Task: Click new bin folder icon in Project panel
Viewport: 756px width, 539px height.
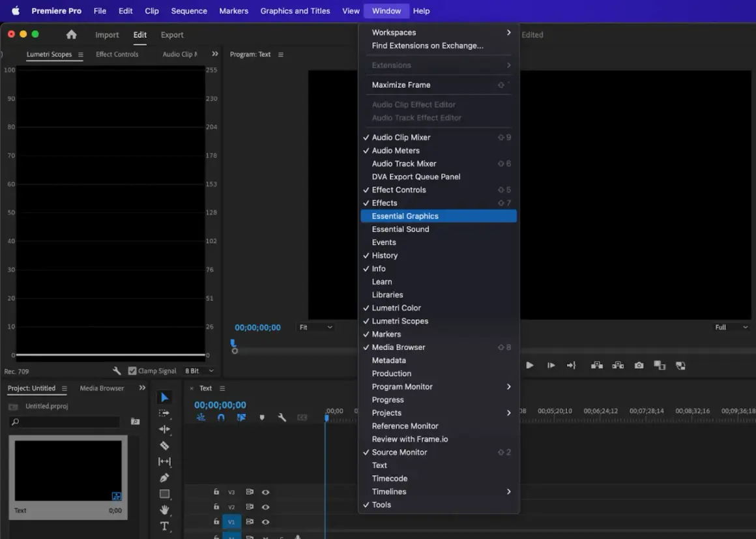Action: (136, 422)
